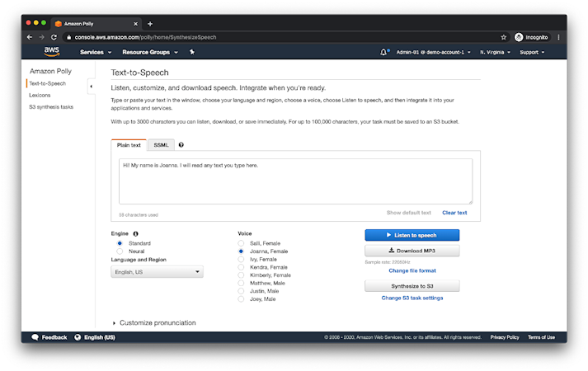Expand the Customize pronunciation section

click(x=154, y=322)
